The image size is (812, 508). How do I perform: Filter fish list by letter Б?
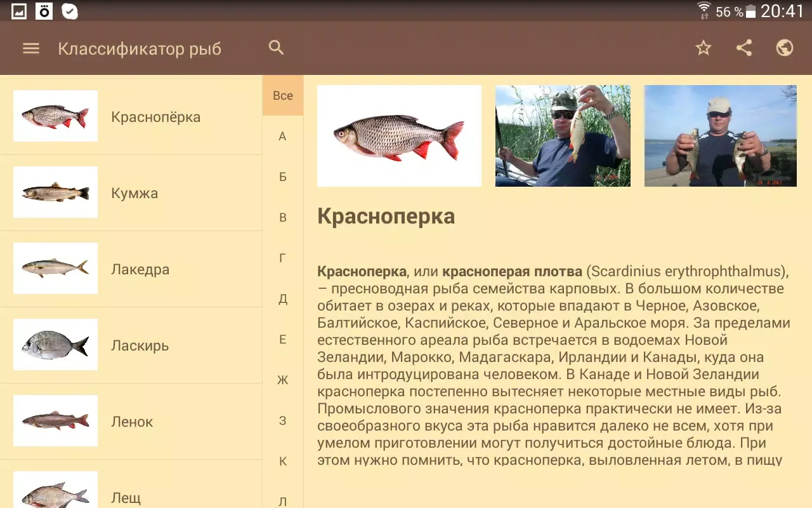coord(283,177)
